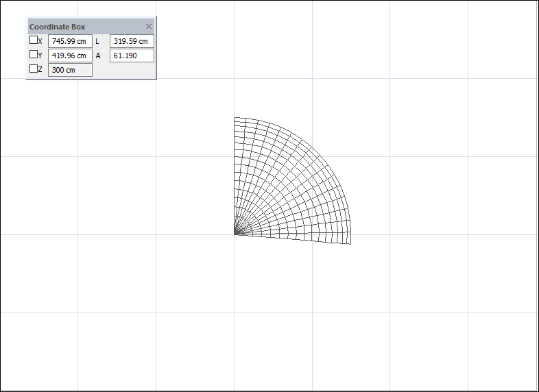This screenshot has height=392, width=539.
Task: Click empty canvas area below the mesh
Action: [288, 329]
